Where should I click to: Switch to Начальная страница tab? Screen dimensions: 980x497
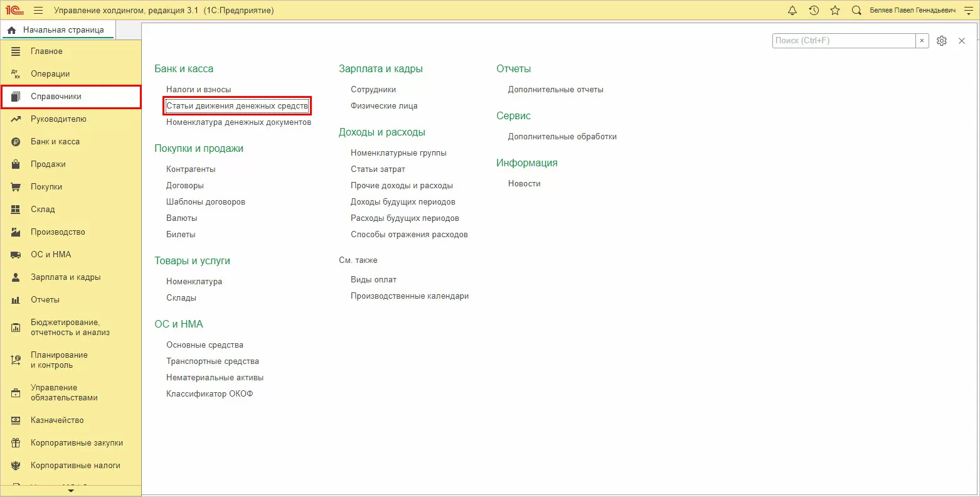(x=57, y=30)
